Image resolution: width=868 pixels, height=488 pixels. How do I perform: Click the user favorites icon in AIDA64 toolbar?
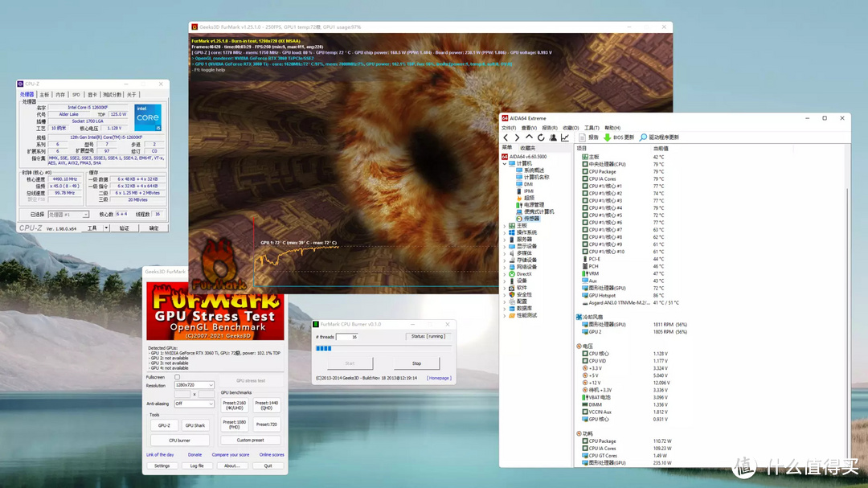click(x=553, y=137)
